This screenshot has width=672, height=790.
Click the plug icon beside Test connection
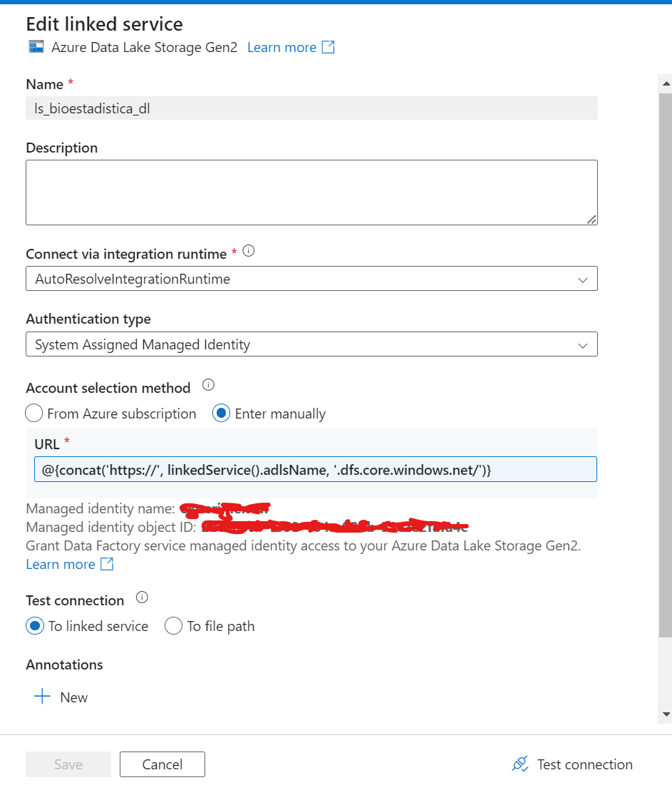pos(520,764)
